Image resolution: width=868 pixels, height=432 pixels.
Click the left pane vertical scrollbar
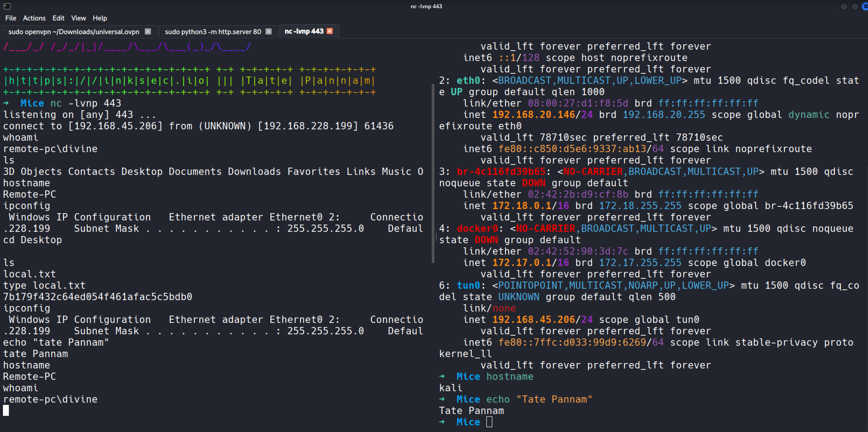(433, 173)
